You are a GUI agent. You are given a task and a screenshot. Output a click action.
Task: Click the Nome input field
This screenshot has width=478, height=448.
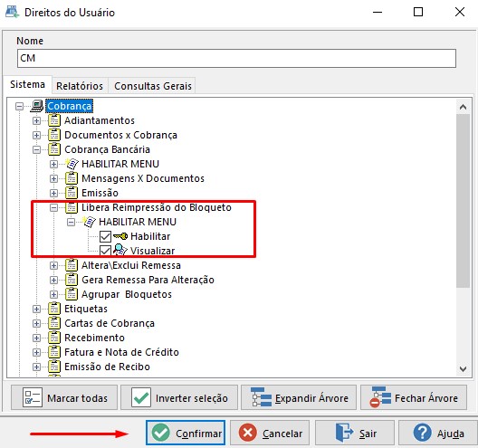[236, 58]
